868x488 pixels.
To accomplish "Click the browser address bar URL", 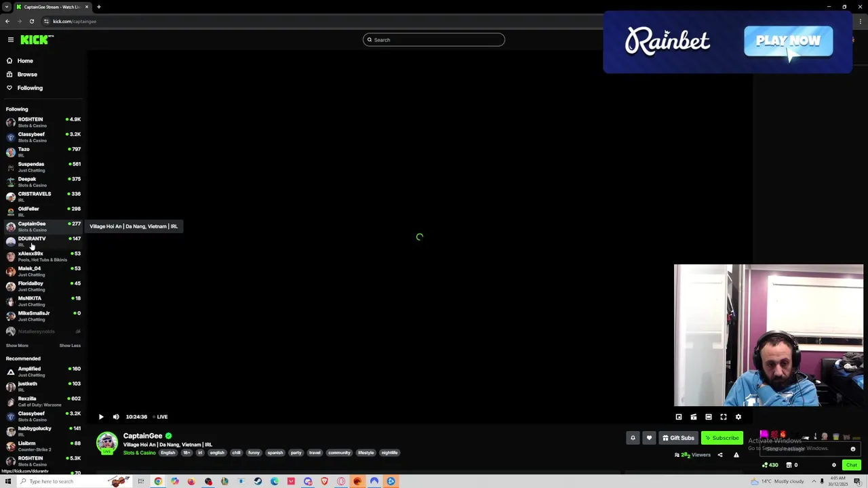I will pyautogui.click(x=75, y=21).
